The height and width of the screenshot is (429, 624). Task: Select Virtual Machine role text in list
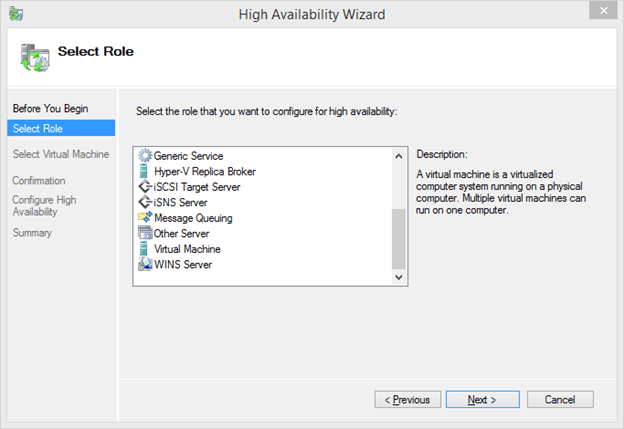[x=187, y=249]
